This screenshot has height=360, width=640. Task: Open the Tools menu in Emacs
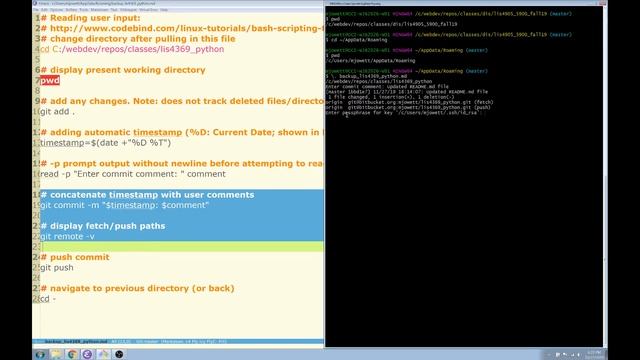pyautogui.click(x=84, y=10)
